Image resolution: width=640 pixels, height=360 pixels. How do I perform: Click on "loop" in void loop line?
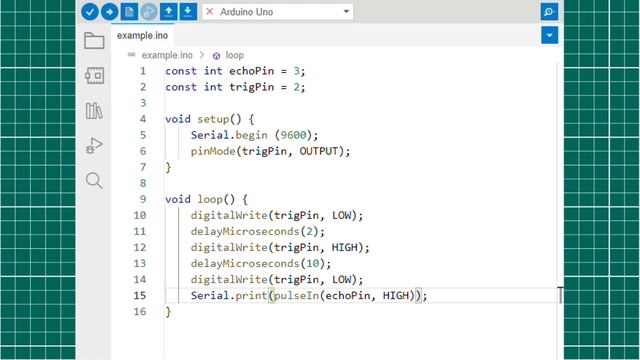(x=210, y=199)
